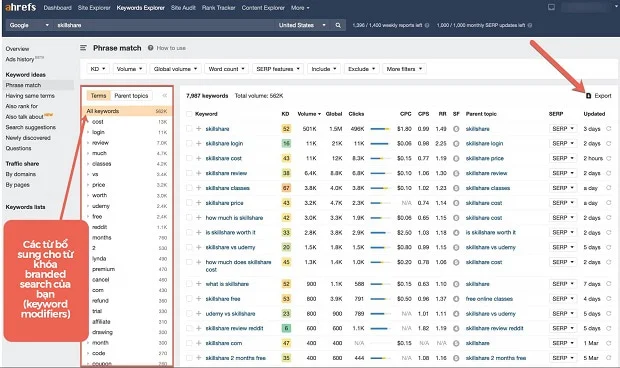The height and width of the screenshot is (368, 620).
Task: Open SERP button for skillshare classes row
Action: pyautogui.click(x=563, y=188)
